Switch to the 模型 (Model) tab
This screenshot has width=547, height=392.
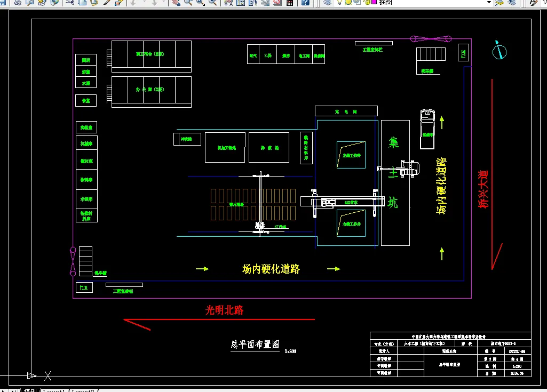(x=29, y=390)
